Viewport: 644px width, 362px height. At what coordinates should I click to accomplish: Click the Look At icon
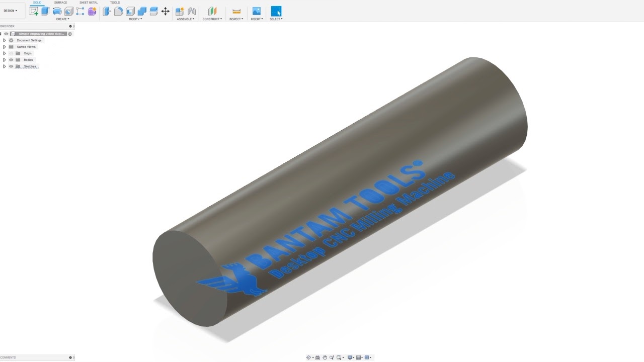[x=317, y=357]
